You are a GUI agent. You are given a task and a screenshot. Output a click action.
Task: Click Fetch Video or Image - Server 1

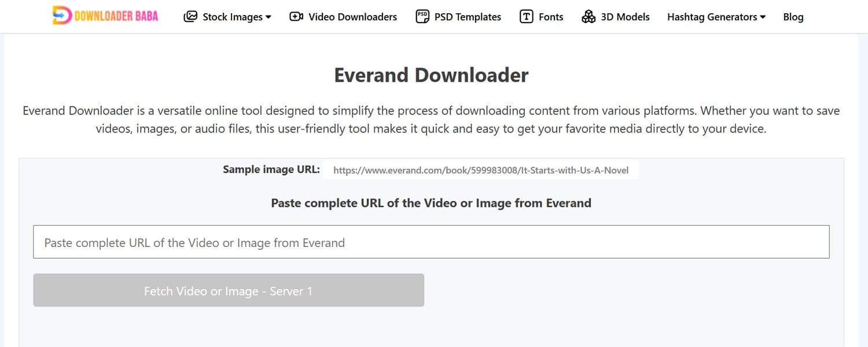pos(229,290)
